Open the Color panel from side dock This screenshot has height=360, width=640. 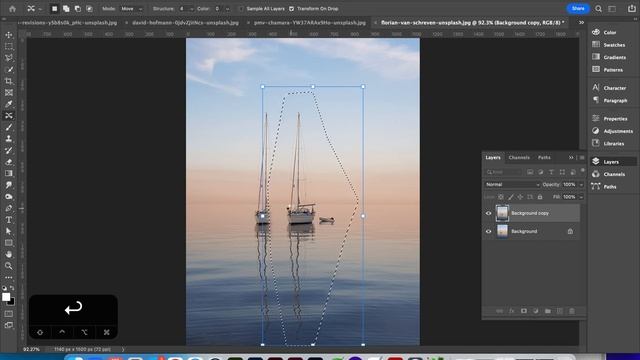pos(610,32)
